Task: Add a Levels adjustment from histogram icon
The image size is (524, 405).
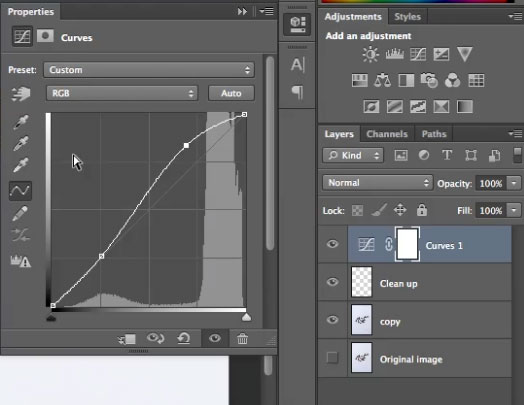Action: 394,54
